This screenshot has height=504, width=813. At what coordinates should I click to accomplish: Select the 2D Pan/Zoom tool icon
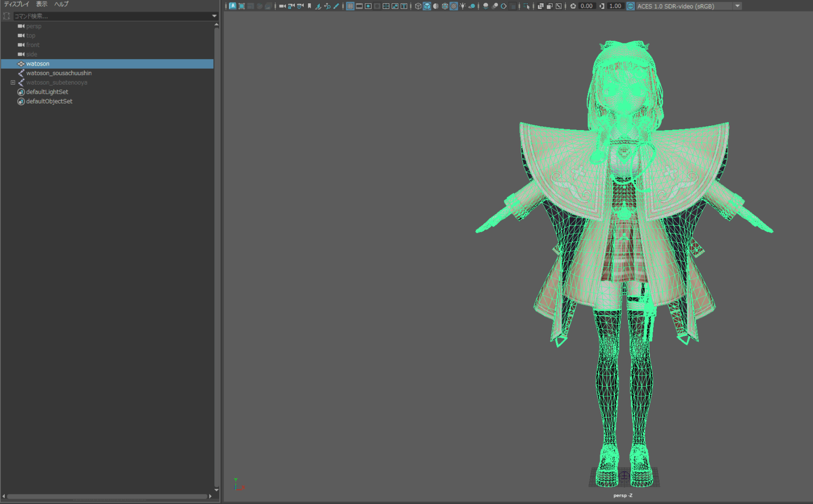point(327,6)
